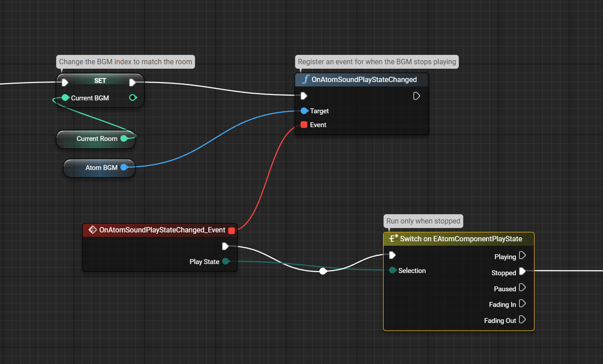This screenshot has width=603, height=364.
Task: Click the red delegate pin on custom event
Action: click(x=231, y=230)
